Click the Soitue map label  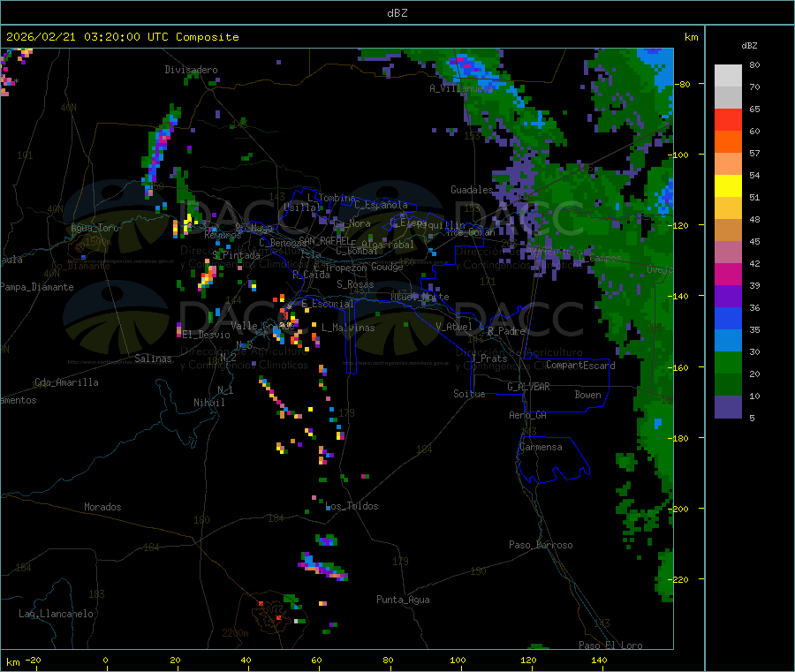click(x=469, y=394)
